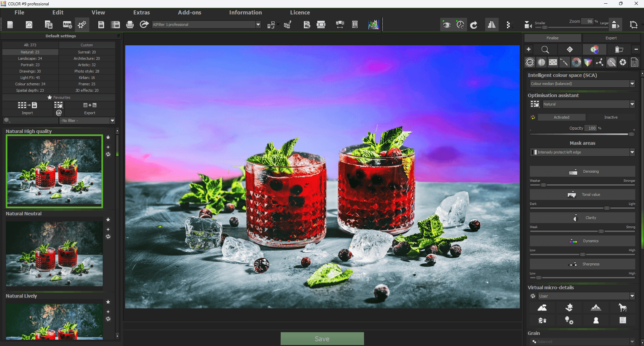
Task: Click the Clarity button
Action: 582,218
